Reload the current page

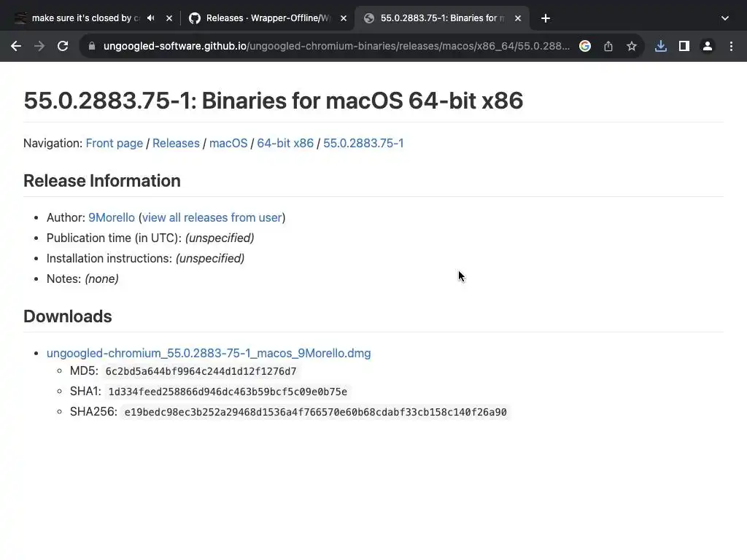point(63,46)
